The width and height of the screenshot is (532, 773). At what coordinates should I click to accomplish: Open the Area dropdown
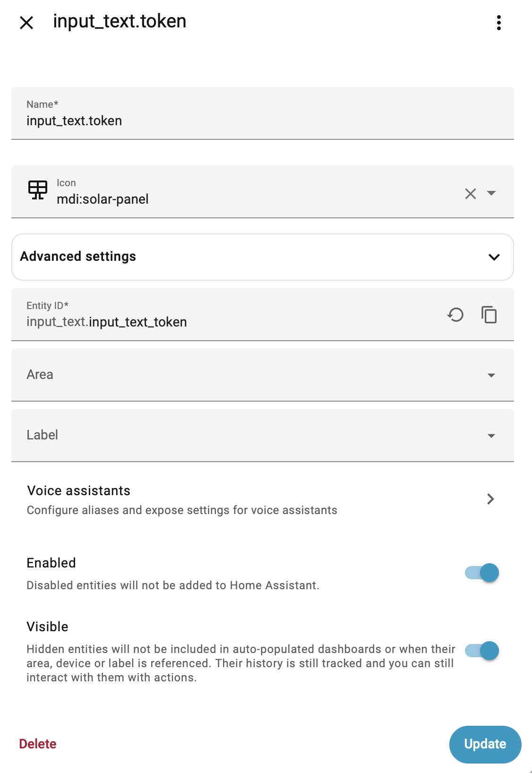(263, 375)
